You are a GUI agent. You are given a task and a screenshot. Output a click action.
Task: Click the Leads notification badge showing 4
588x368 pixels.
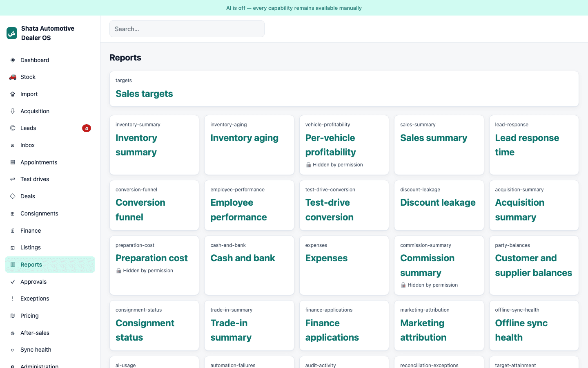point(87,128)
